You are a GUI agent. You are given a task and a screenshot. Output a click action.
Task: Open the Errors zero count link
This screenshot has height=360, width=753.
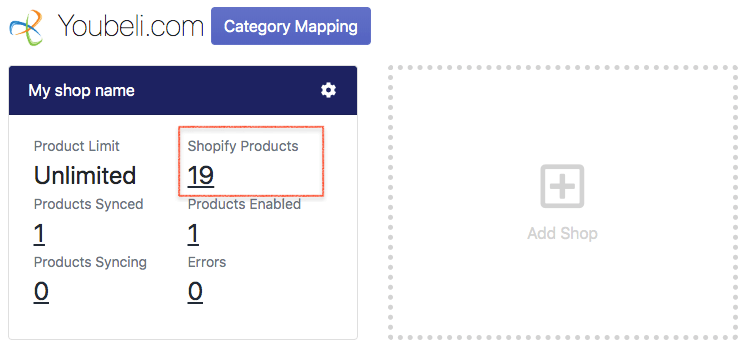point(195,292)
